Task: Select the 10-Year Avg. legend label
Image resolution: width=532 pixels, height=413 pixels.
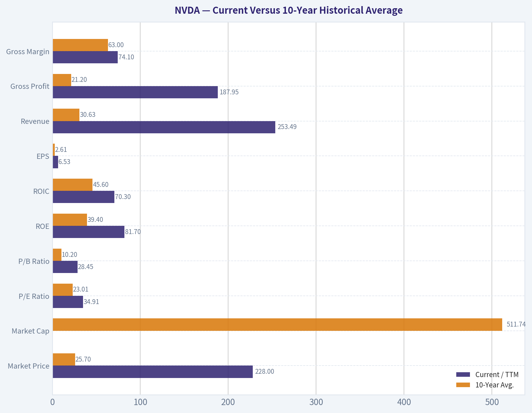Action: (x=495, y=385)
